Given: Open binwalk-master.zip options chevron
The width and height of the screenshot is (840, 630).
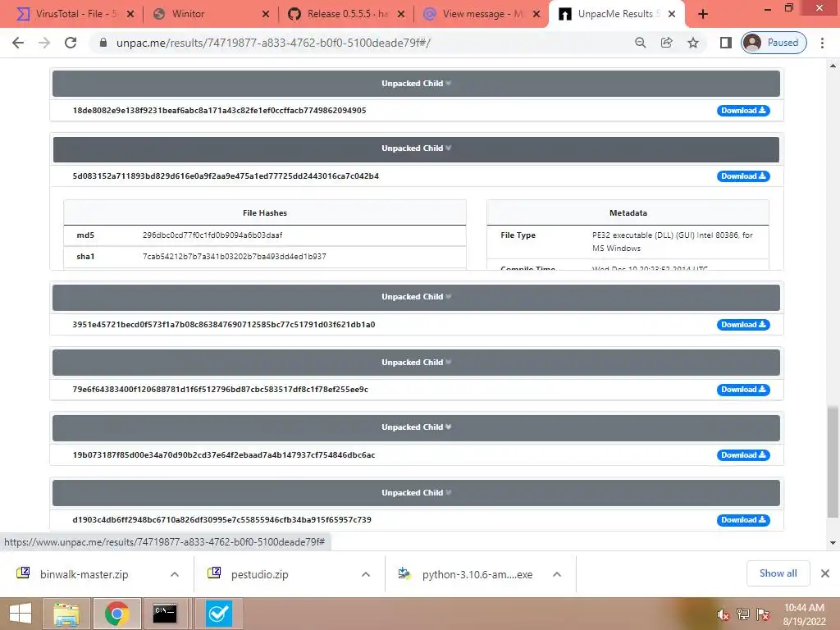Looking at the screenshot, I should pyautogui.click(x=175, y=574).
